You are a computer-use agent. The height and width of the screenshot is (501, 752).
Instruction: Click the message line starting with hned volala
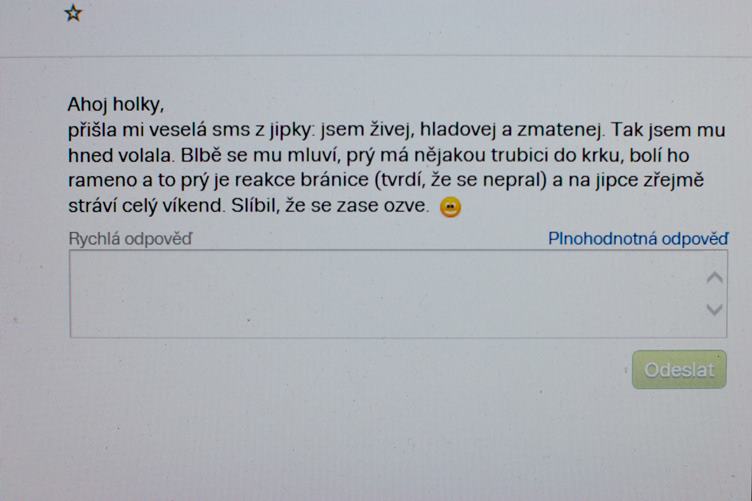[378, 155]
